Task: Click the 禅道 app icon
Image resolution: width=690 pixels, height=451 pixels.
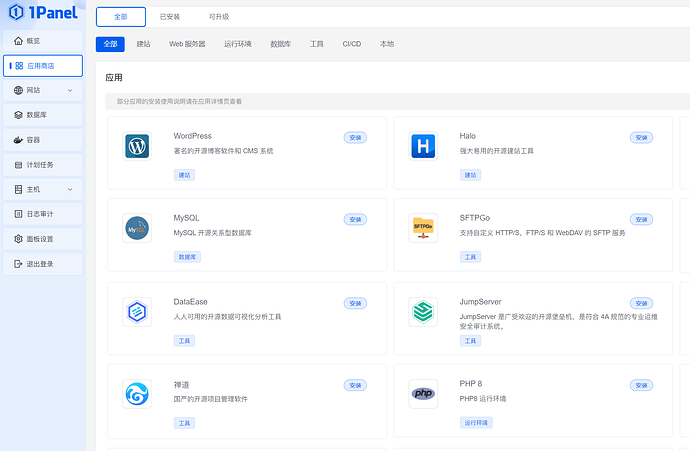Action: pos(137,394)
